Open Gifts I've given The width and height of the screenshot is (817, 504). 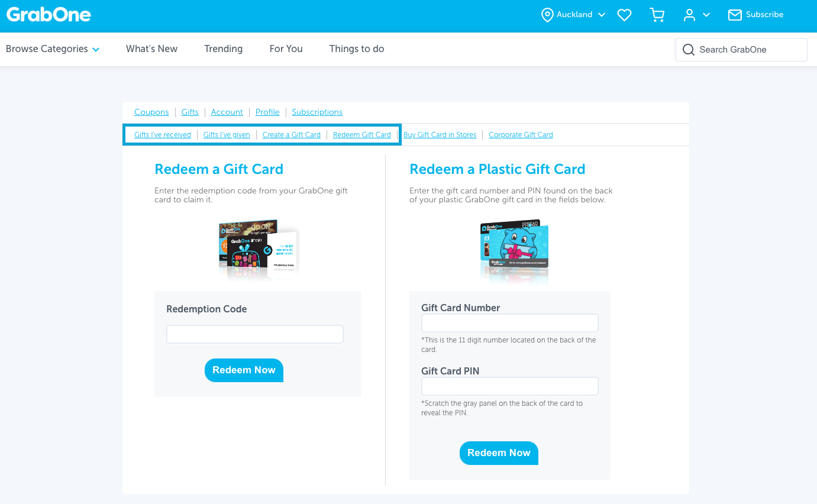point(227,135)
